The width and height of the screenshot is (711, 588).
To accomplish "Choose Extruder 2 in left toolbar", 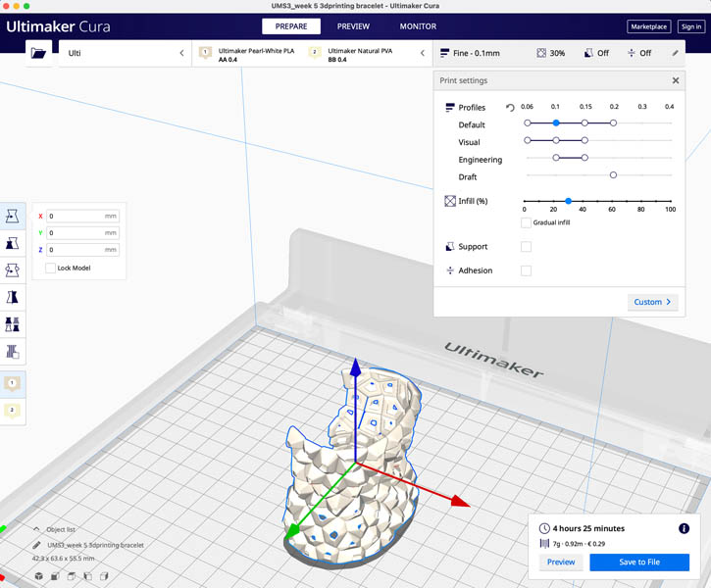I will (x=12, y=411).
